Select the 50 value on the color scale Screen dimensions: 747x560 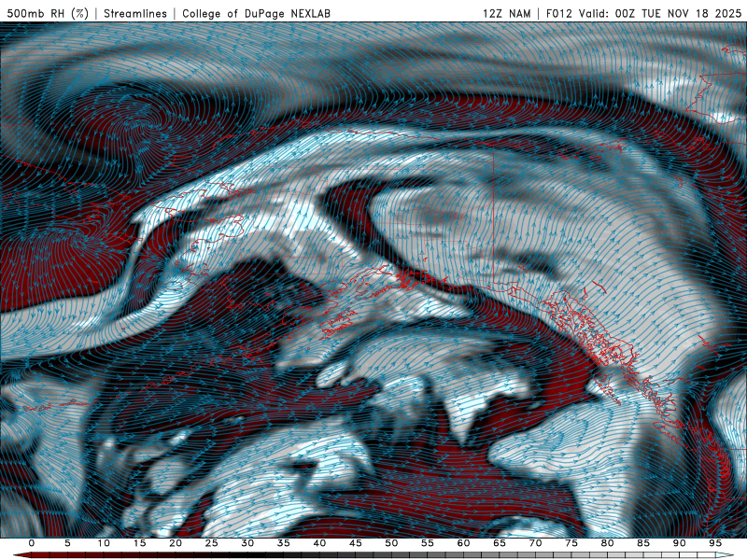[x=391, y=543]
